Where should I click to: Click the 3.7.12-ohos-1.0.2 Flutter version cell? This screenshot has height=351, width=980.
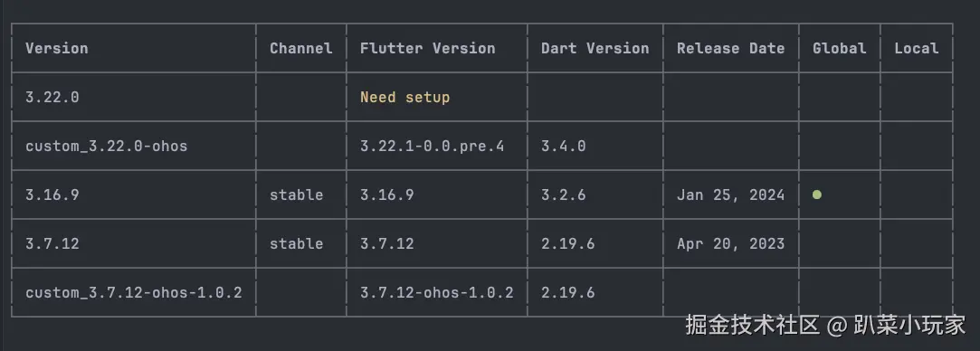[x=437, y=292]
